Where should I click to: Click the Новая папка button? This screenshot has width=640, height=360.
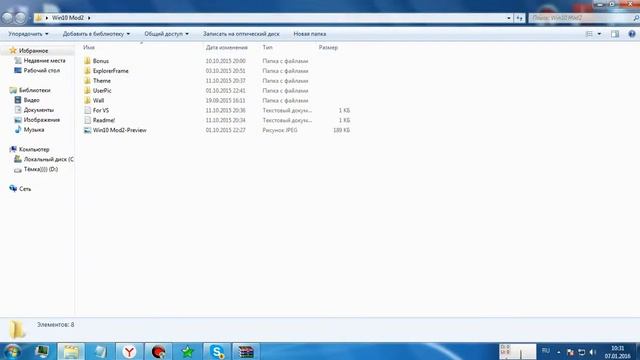[310, 34]
